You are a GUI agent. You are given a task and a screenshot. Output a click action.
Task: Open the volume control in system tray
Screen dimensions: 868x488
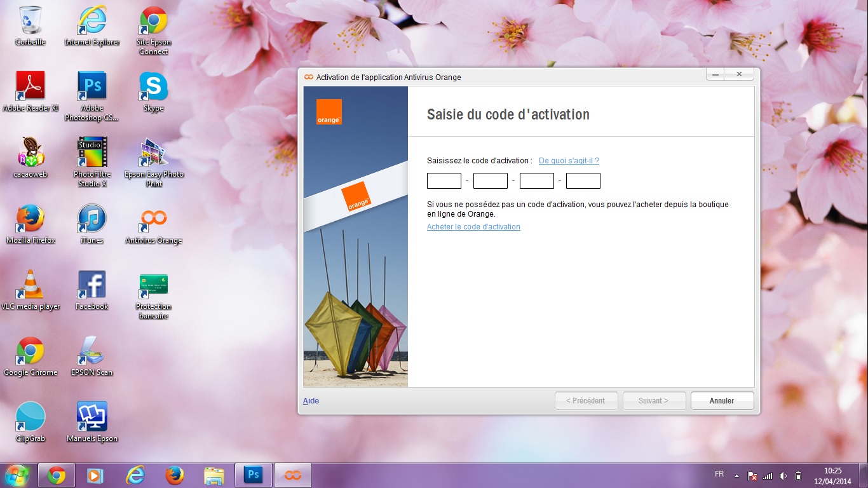783,475
